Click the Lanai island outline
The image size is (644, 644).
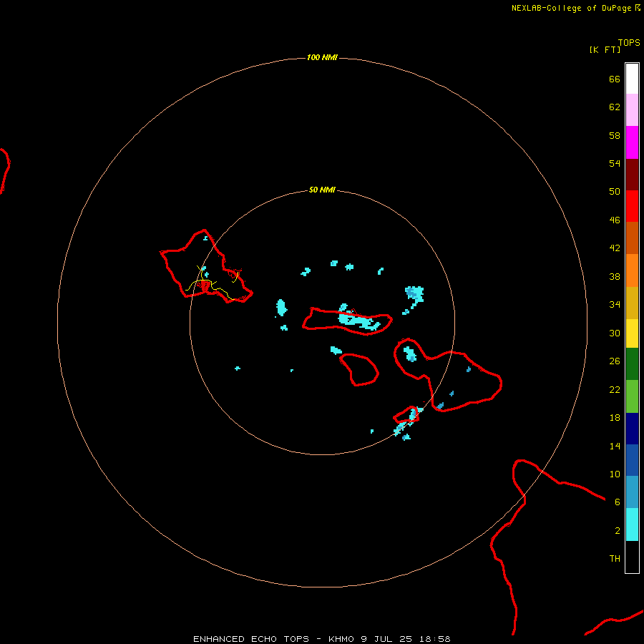click(x=359, y=369)
